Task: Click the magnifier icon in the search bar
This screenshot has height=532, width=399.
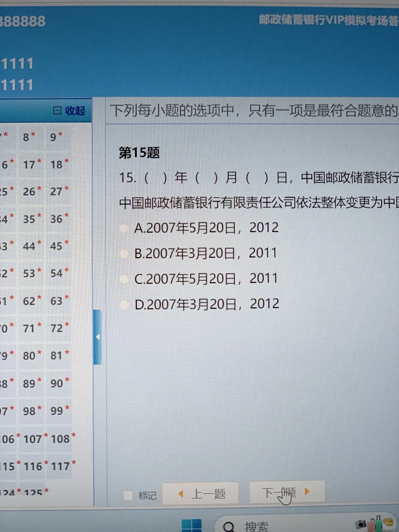Action: (229, 526)
